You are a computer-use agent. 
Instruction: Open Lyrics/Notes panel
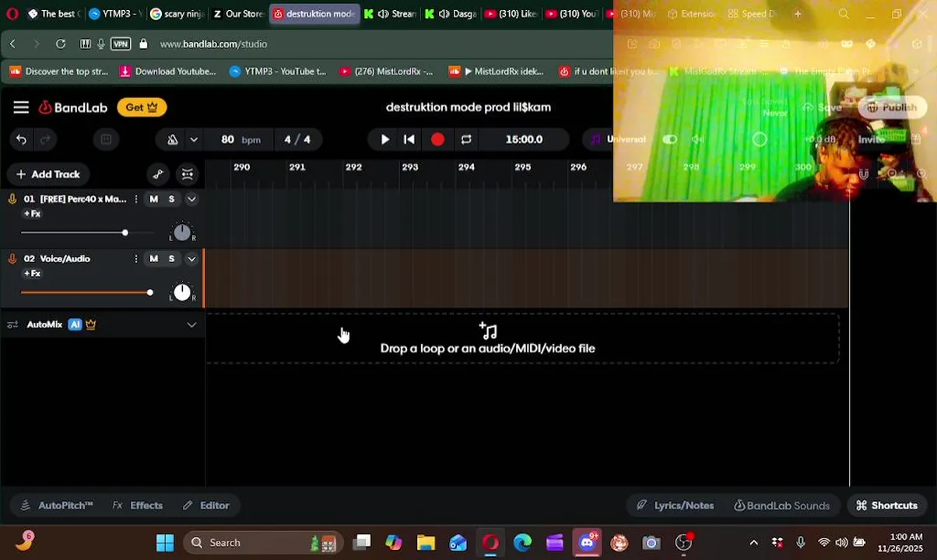click(675, 506)
